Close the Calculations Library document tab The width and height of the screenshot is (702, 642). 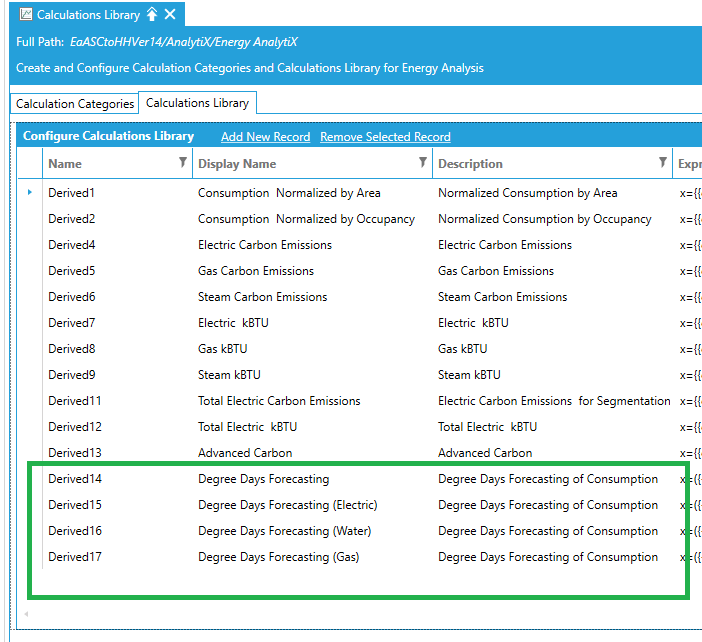point(170,14)
